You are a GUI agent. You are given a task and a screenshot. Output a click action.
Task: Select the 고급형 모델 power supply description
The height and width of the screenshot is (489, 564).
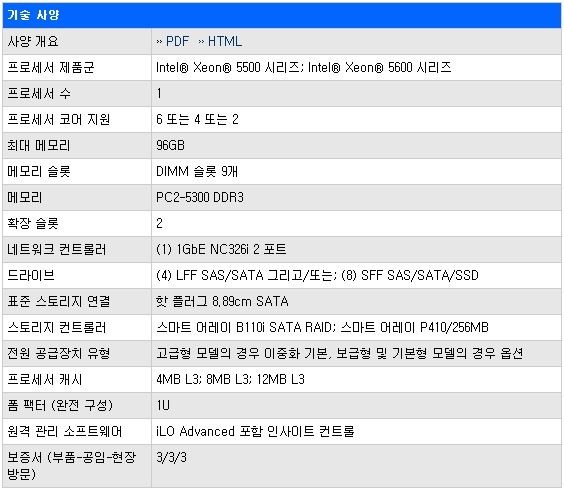(339, 353)
